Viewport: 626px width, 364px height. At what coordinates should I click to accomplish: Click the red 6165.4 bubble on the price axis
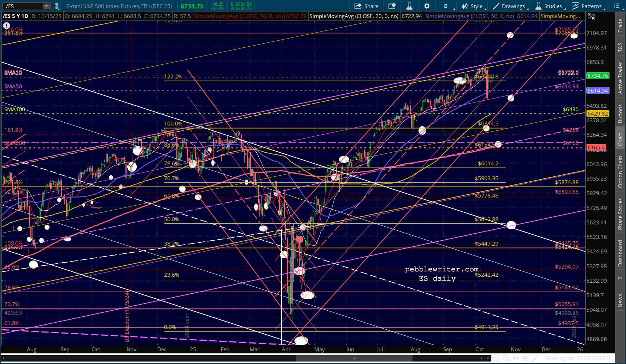click(x=596, y=148)
